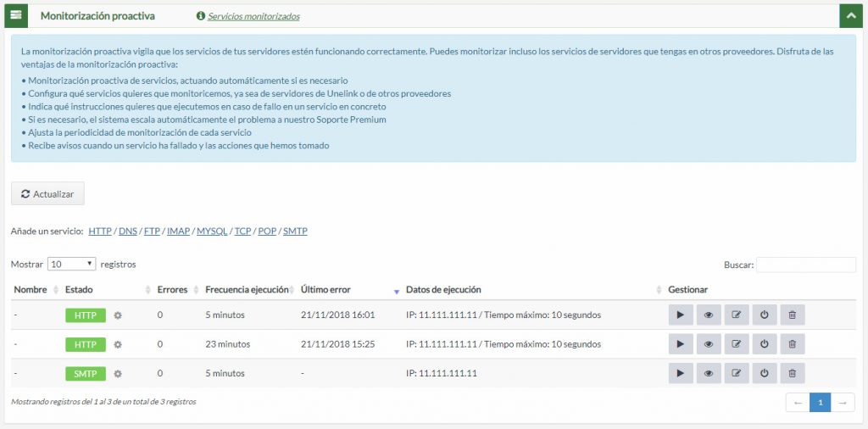
Task: Add a MYSQL service
Action: tap(212, 231)
